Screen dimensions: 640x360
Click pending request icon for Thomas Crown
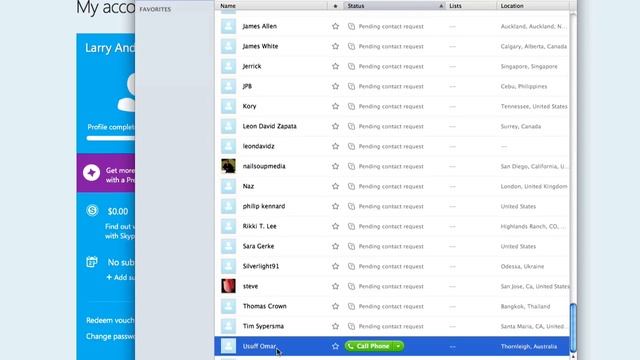351,306
